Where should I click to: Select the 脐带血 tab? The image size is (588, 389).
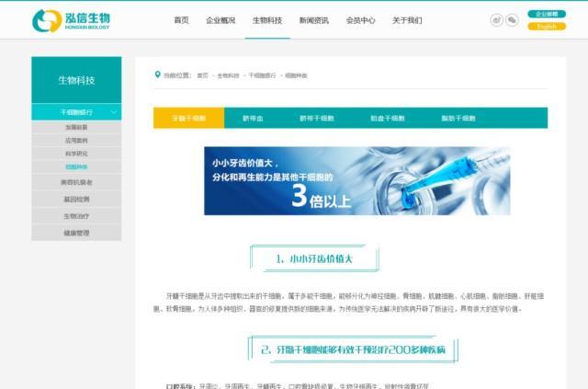point(253,118)
